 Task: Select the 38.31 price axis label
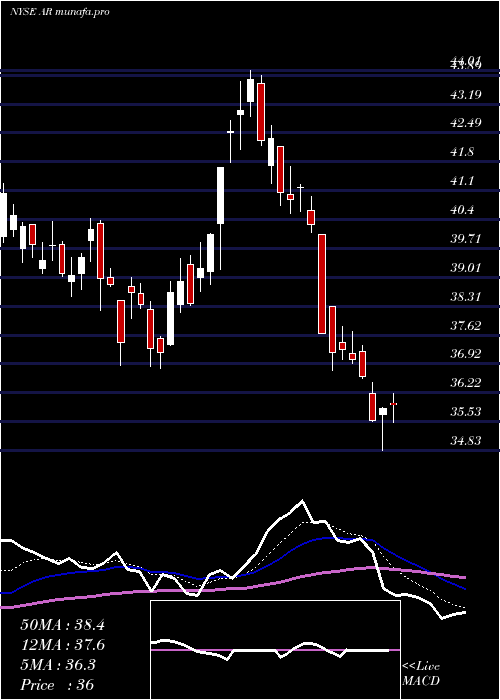(x=466, y=296)
